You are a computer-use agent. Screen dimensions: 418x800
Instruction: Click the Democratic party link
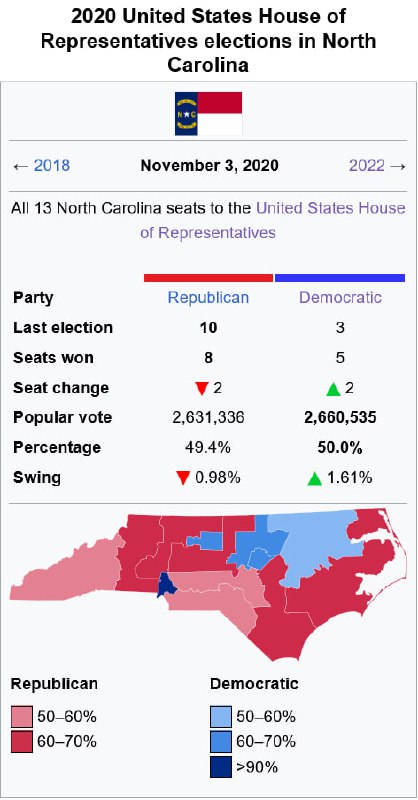pyautogui.click(x=340, y=297)
